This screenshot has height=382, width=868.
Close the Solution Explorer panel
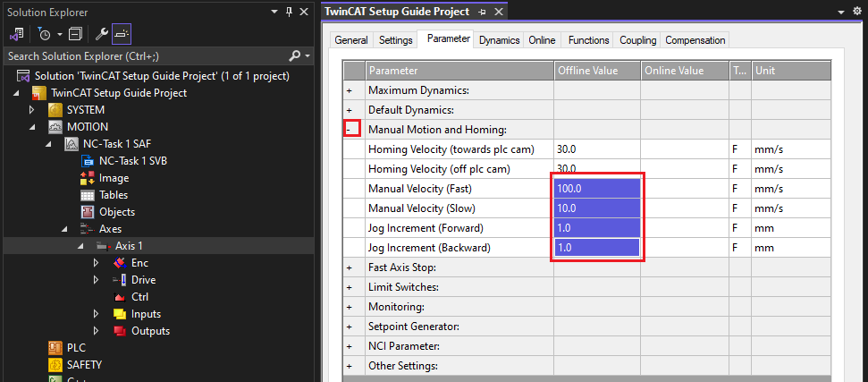click(303, 12)
